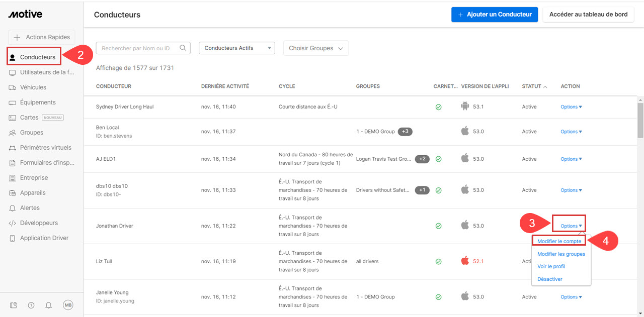This screenshot has height=317, width=644.
Task: Click the Appareils devices icon
Action: tap(13, 193)
